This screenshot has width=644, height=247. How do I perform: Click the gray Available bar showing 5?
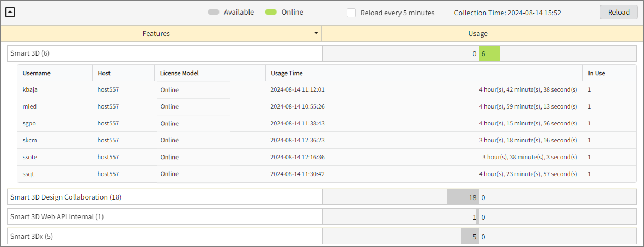pyautogui.click(x=470, y=237)
